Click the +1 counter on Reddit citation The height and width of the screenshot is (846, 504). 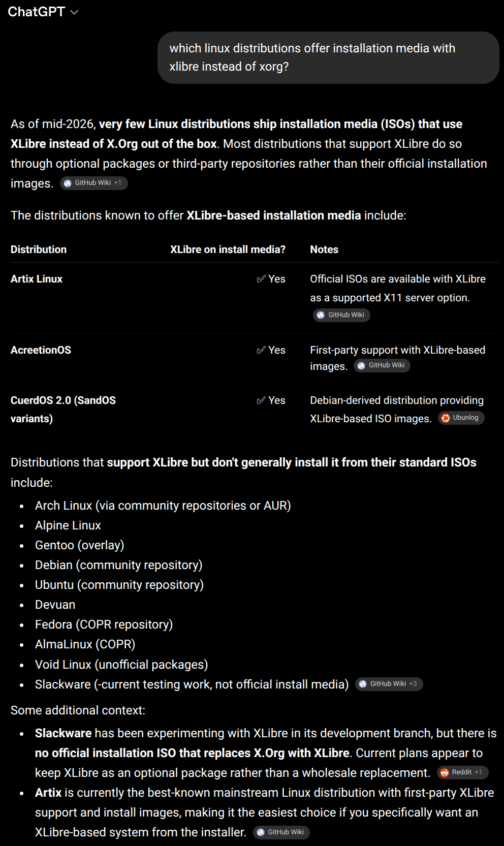click(x=479, y=772)
